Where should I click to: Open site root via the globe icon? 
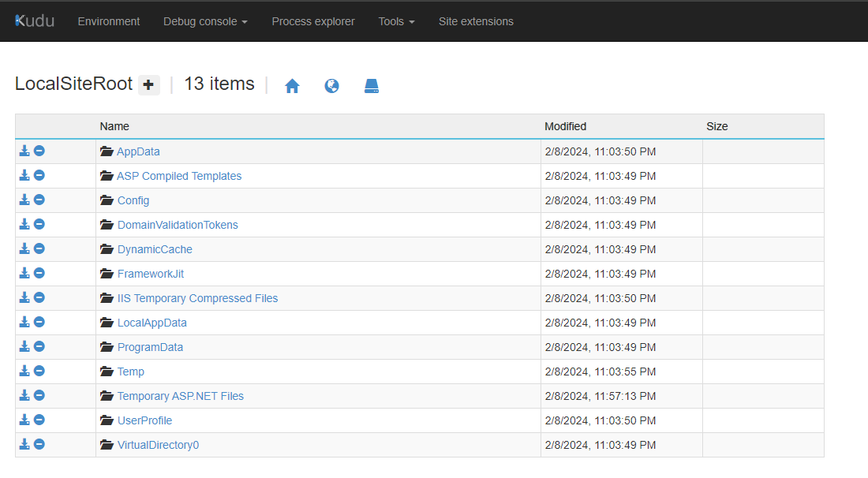click(x=331, y=85)
